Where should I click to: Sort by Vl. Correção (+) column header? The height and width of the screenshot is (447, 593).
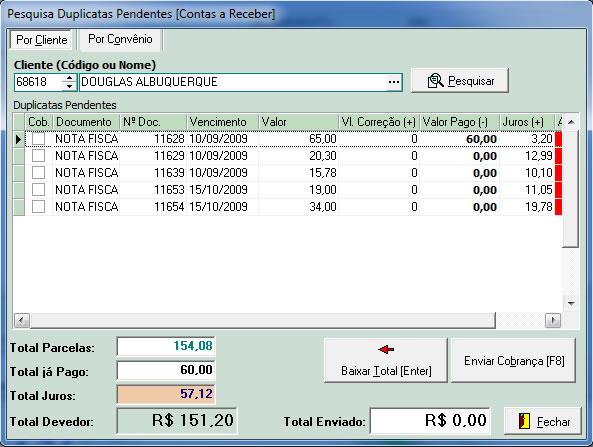[x=379, y=122]
